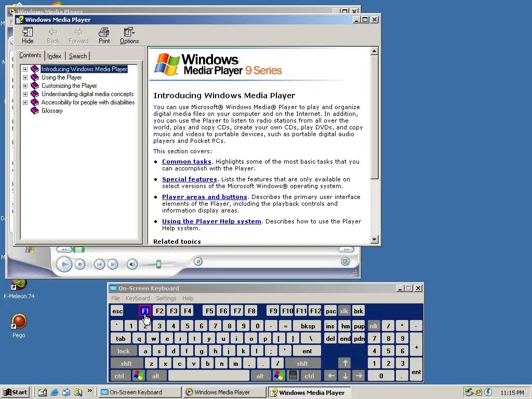This screenshot has height=399, width=532.
Task: Click help pane scroll down arrow
Action: 374,239
